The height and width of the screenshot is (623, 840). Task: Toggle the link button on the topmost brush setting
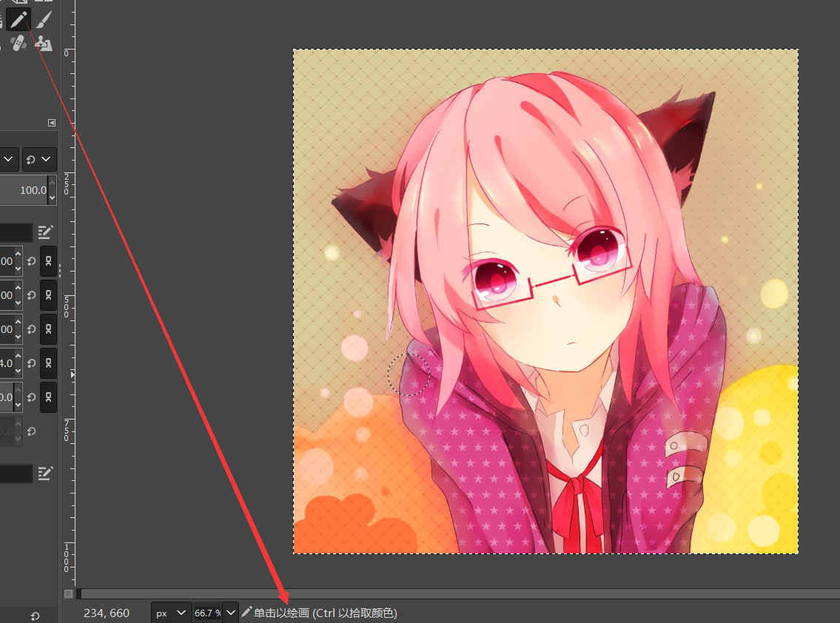(48, 261)
